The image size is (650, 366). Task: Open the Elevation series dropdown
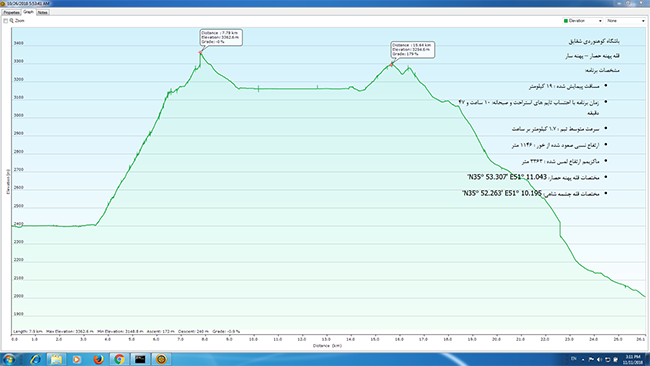(x=582, y=21)
